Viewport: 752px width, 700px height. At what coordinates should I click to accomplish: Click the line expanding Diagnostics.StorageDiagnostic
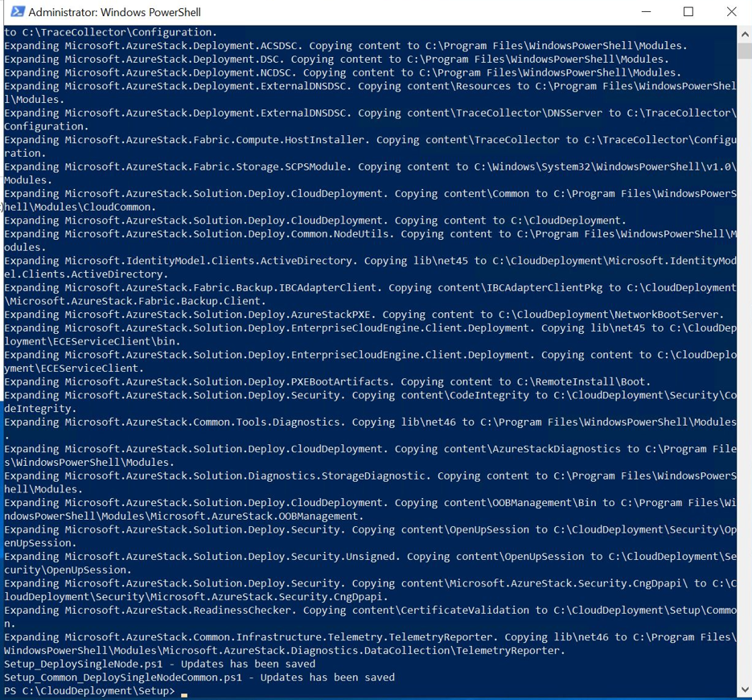click(x=370, y=482)
